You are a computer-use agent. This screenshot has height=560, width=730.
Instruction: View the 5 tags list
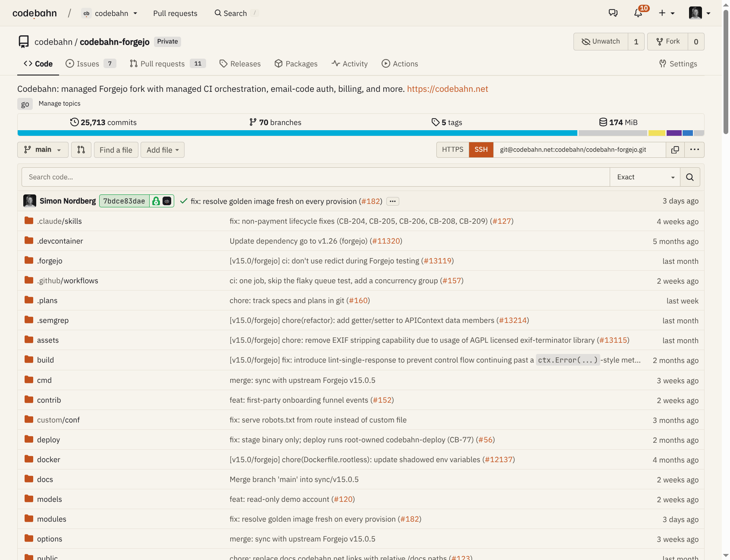447,122
